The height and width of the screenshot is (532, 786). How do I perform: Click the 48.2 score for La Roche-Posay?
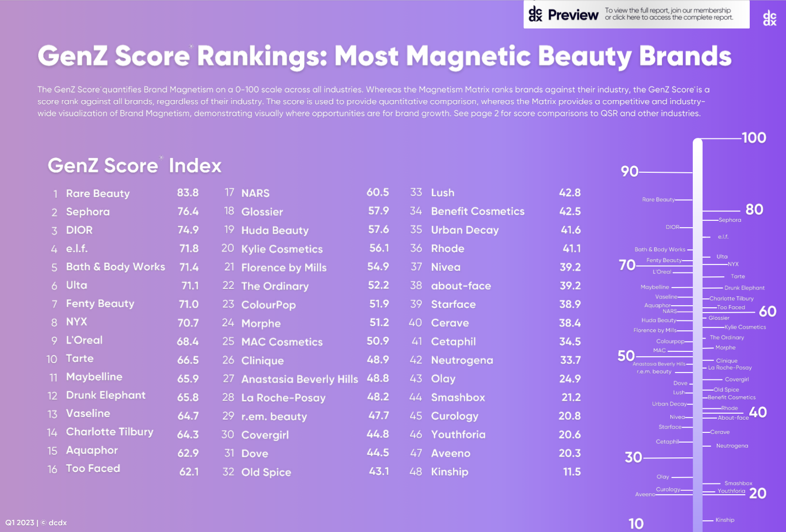[x=378, y=397]
